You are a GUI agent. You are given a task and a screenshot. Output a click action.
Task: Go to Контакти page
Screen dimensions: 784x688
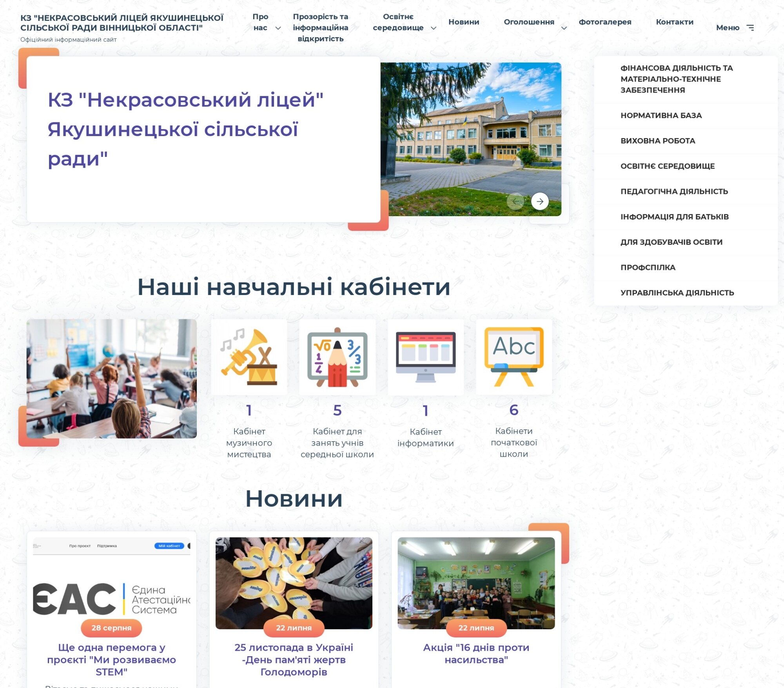pos(675,22)
